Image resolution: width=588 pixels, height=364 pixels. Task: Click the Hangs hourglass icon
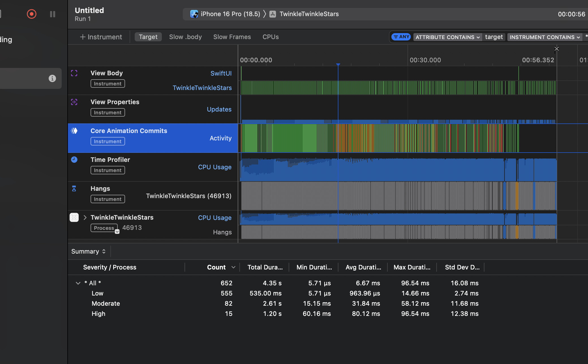pos(74,189)
